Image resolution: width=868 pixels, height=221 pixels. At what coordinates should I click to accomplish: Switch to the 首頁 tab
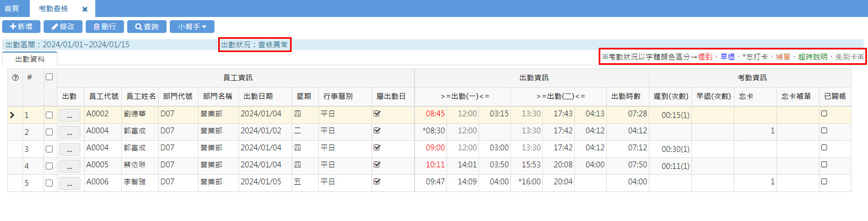click(x=12, y=8)
